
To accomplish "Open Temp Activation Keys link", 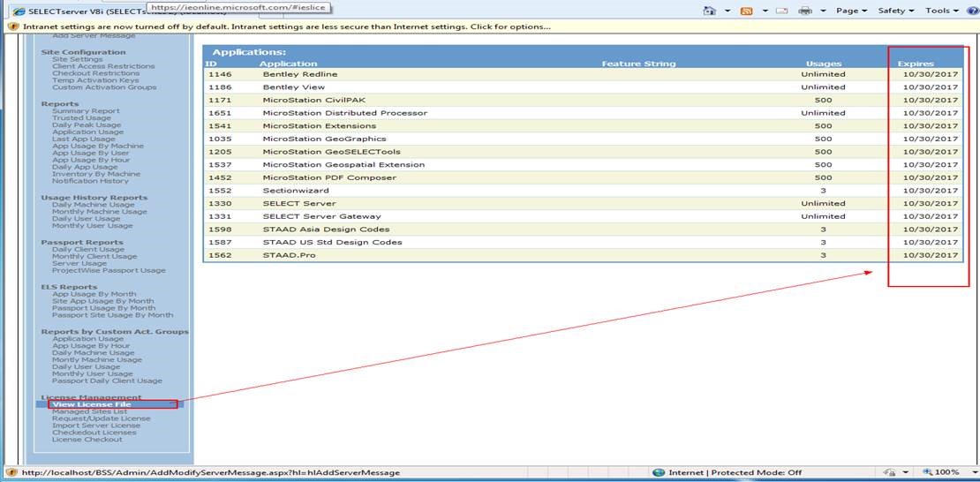I will coord(95,80).
